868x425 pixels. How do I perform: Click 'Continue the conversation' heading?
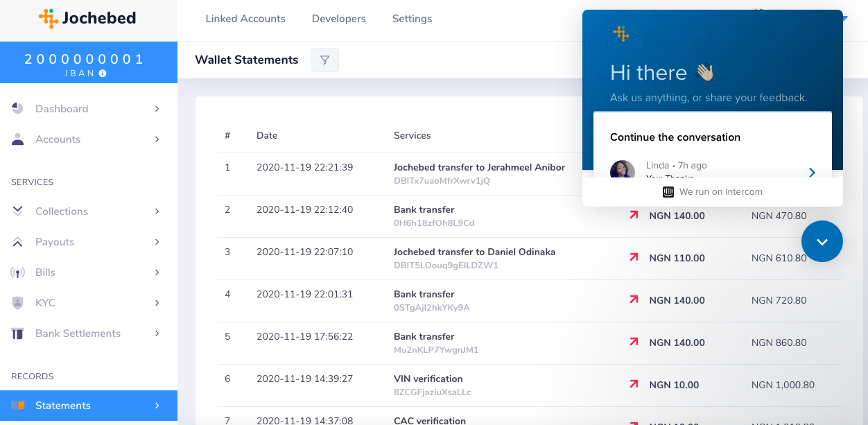[x=675, y=137]
